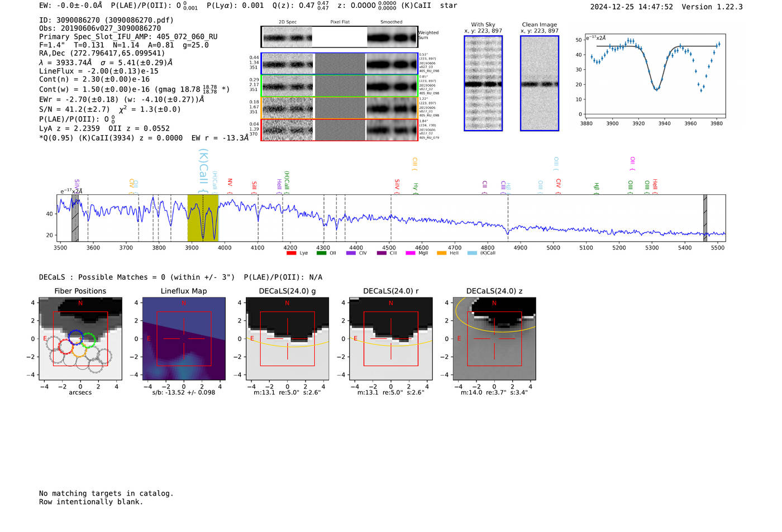
Task: Click the No matching targets in catalog. message
Action: pyautogui.click(x=106, y=493)
